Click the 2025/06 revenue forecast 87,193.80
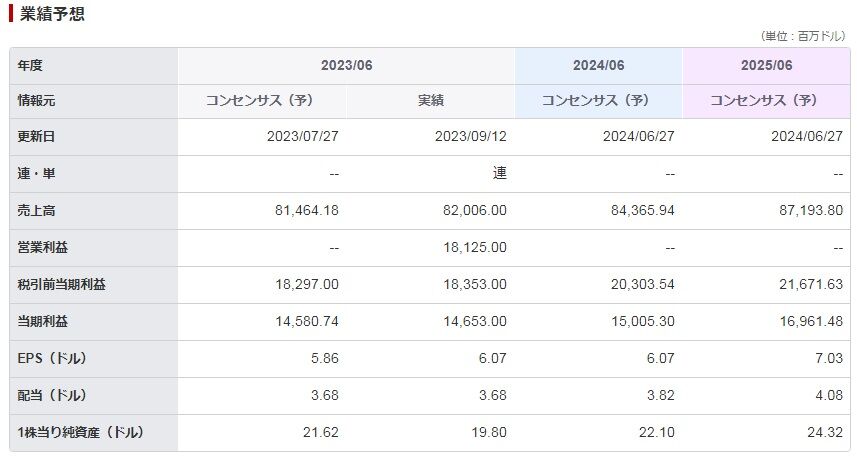This screenshot has height=457, width=857. [811, 210]
